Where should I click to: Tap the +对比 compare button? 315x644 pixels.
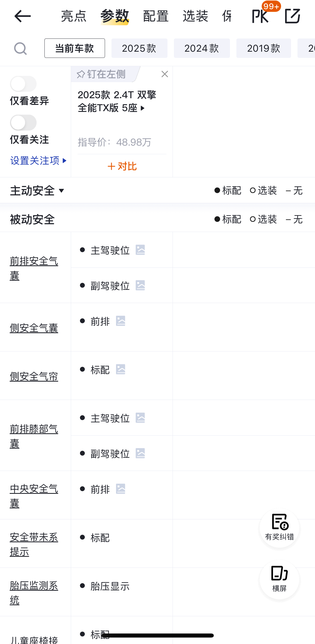tap(122, 166)
